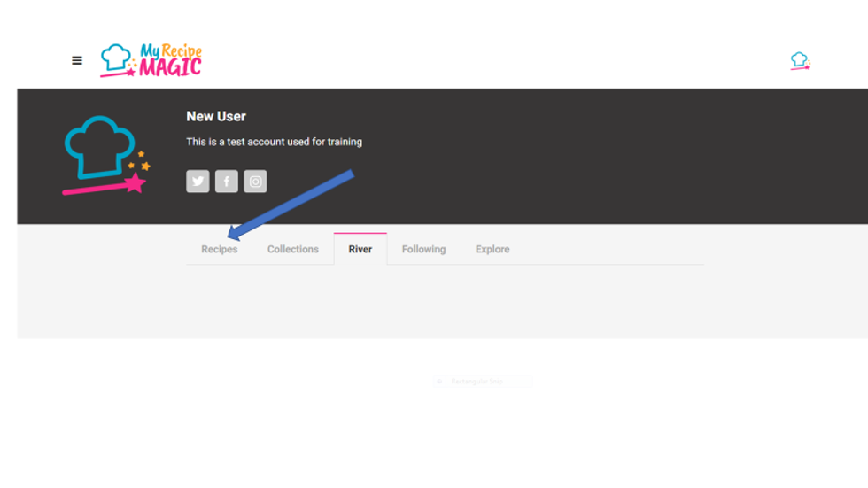Switch to the Recipes tab
Image resolution: width=868 pixels, height=488 pixels.
(219, 250)
